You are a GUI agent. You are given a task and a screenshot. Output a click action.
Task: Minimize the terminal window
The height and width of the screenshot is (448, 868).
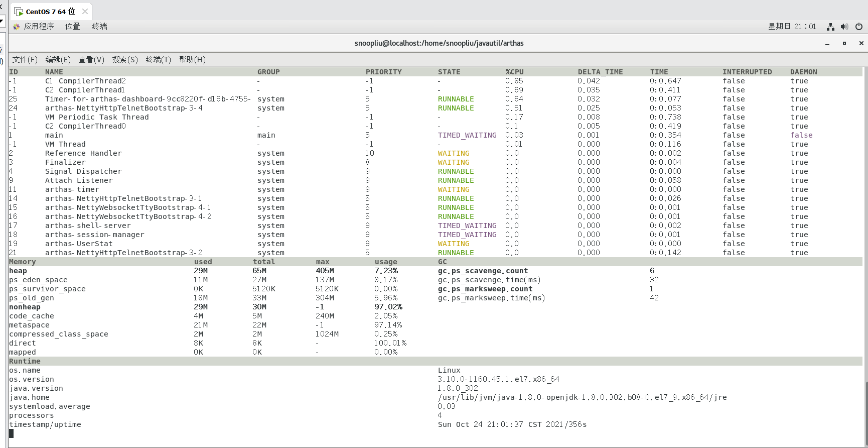[x=827, y=44]
